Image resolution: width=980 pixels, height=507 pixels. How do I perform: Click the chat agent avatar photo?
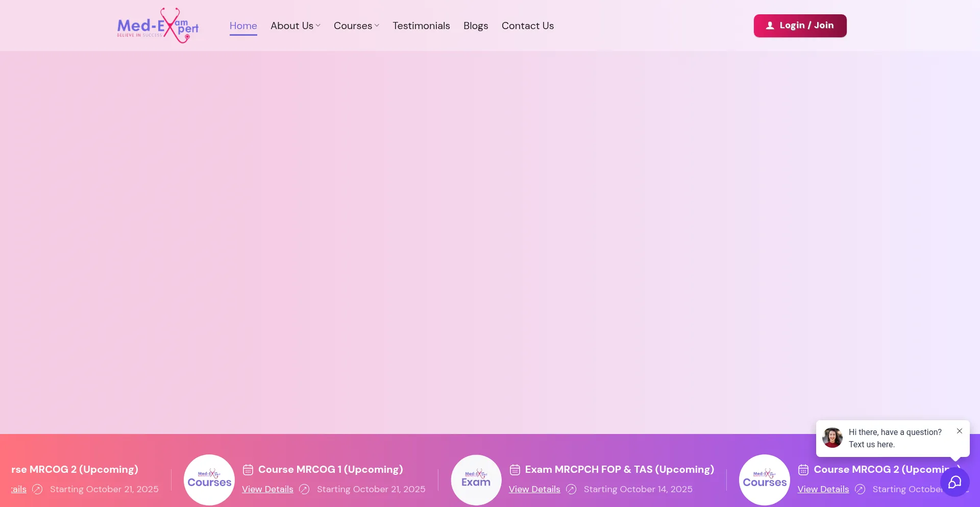coord(832,438)
